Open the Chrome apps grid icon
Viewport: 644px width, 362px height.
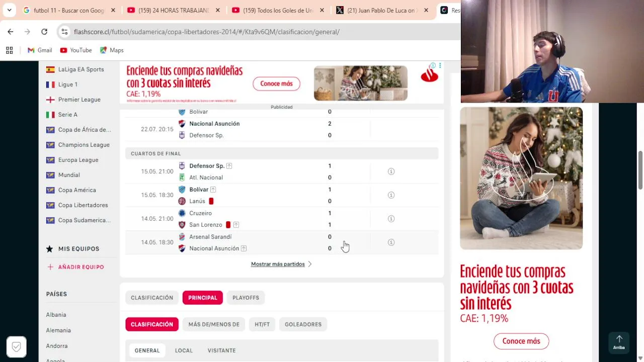9,50
